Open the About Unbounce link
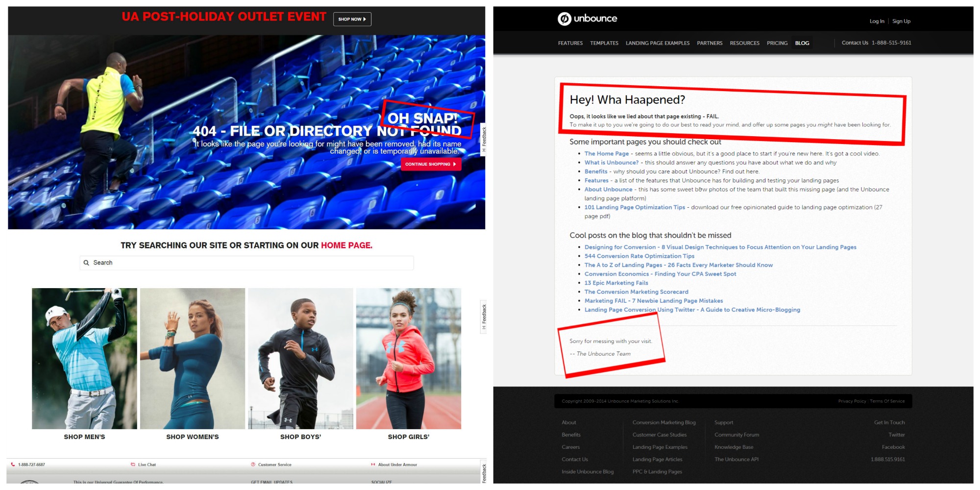980x490 pixels. [x=608, y=189]
